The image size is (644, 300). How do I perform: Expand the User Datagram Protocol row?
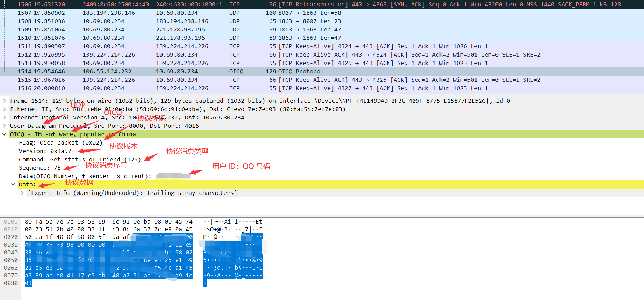click(5, 126)
